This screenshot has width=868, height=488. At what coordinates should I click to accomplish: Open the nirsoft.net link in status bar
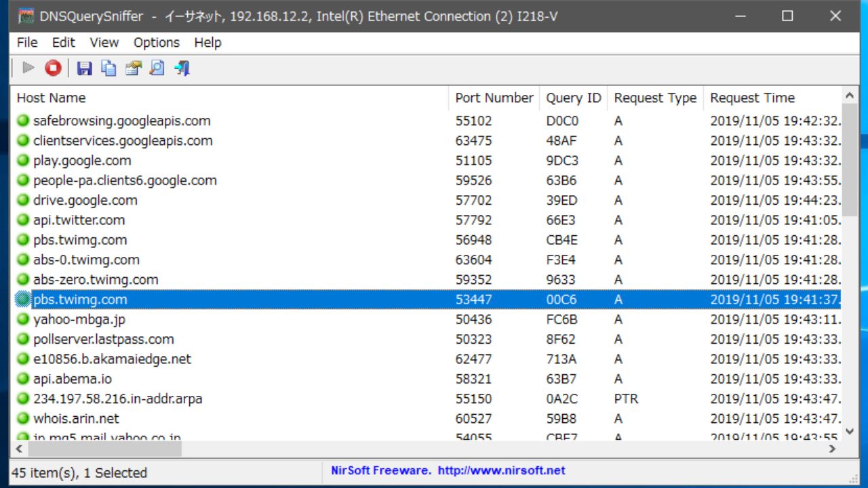pos(501,470)
